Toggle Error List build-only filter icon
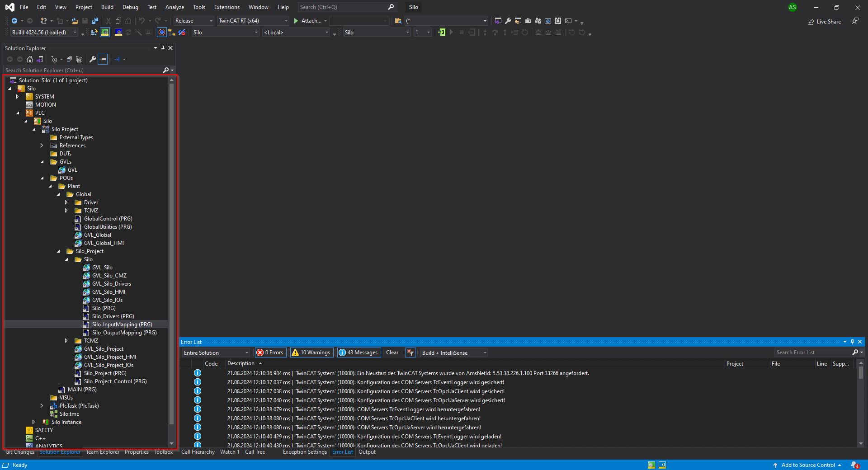Screen dimensions: 868x470 [x=410, y=352]
